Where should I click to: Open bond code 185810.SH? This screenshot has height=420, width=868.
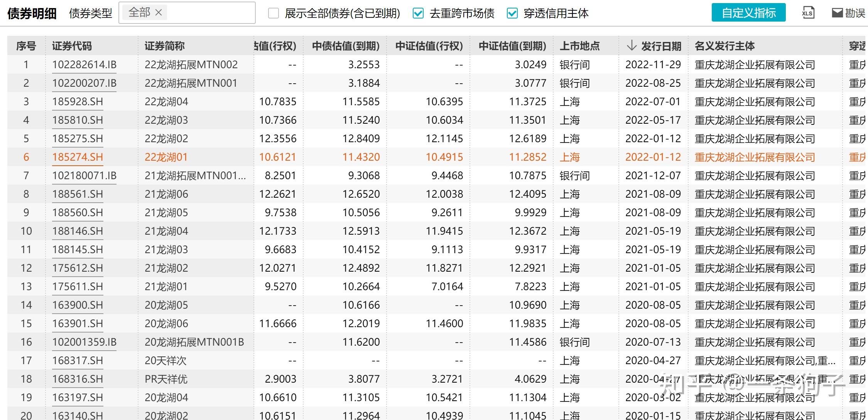coord(78,120)
